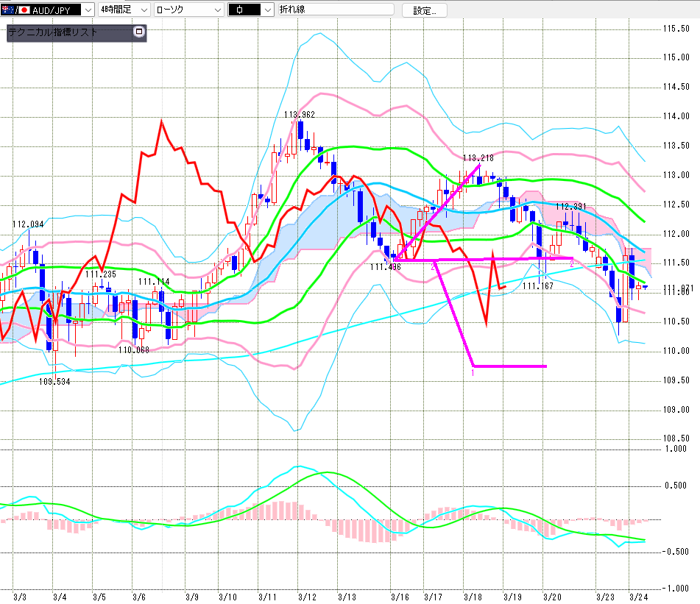This screenshot has height=604, width=700.
Task: Click the 111.496 price label on chart
Action: tap(385, 266)
